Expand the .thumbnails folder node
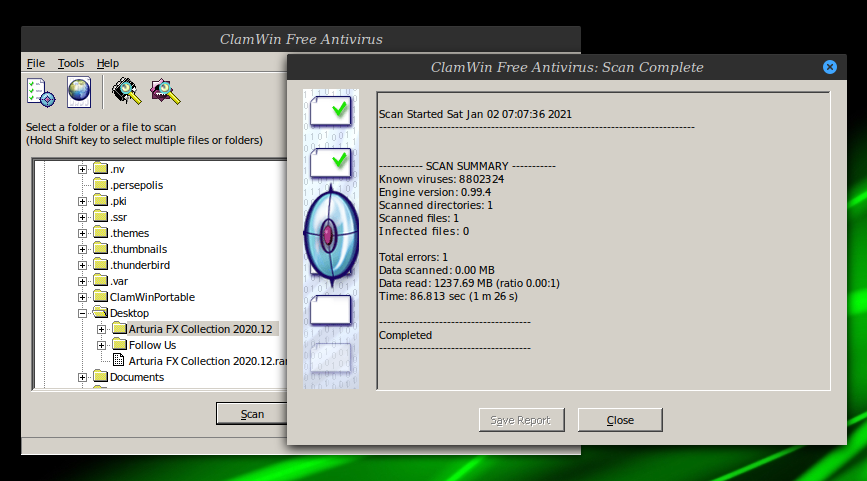Image resolution: width=867 pixels, height=481 pixels. [x=82, y=249]
